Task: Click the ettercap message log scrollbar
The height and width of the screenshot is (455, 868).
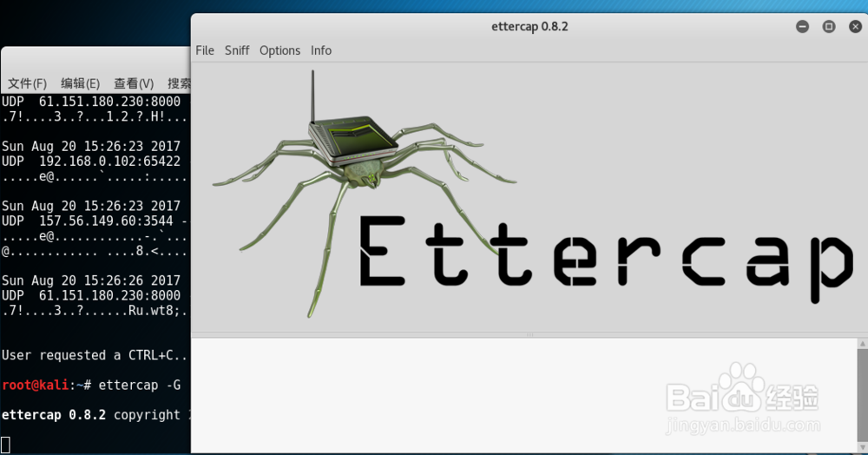Action: (x=863, y=395)
